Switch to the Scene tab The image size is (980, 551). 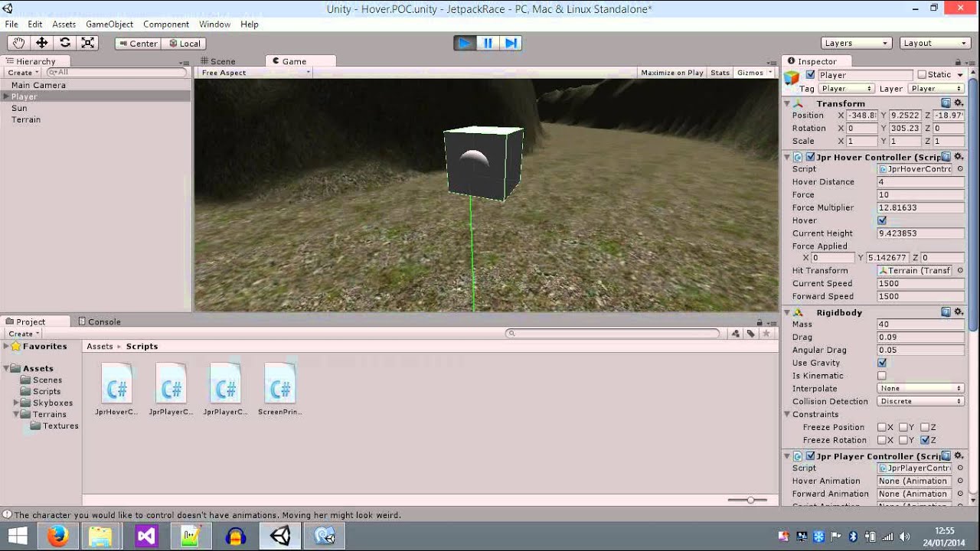(x=218, y=61)
